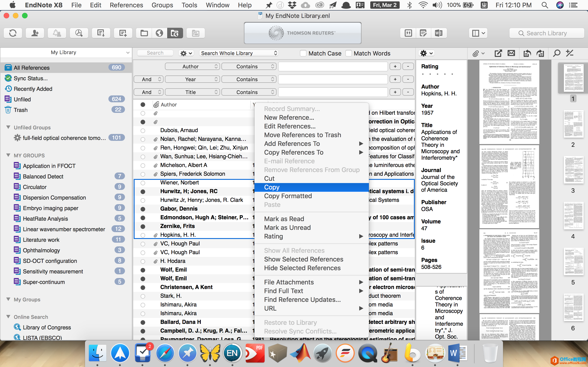Click the Search Library field
This screenshot has width=588, height=367.
coord(547,33)
